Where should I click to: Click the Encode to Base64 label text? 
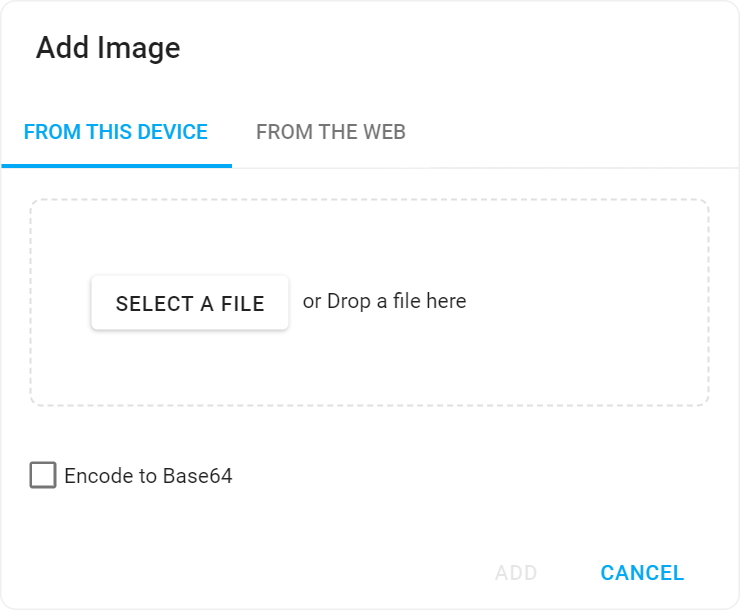pyautogui.click(x=148, y=476)
